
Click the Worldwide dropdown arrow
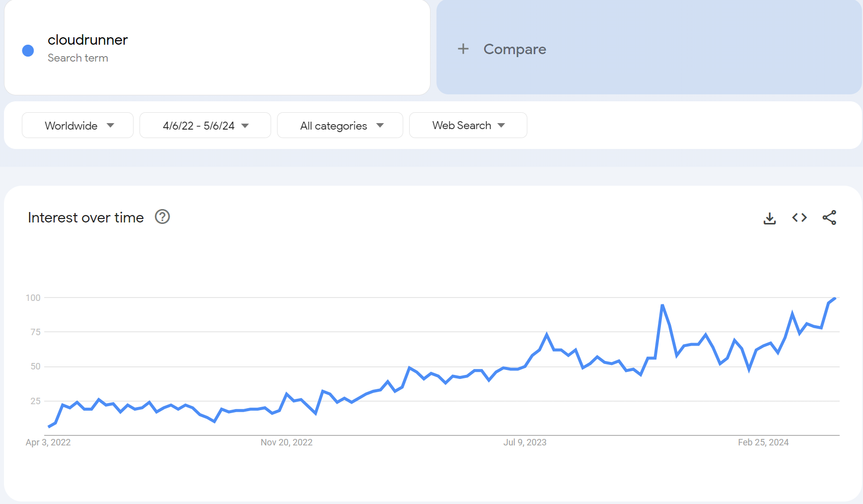(110, 126)
